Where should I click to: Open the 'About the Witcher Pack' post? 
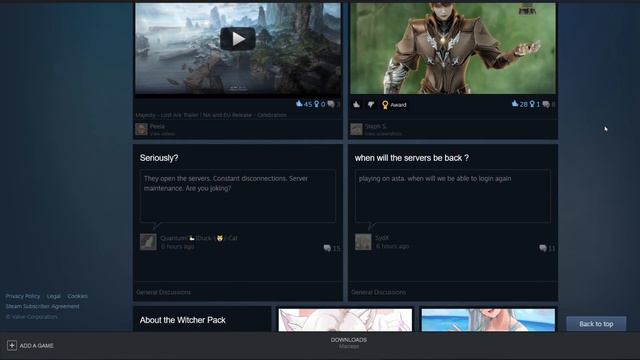click(182, 320)
